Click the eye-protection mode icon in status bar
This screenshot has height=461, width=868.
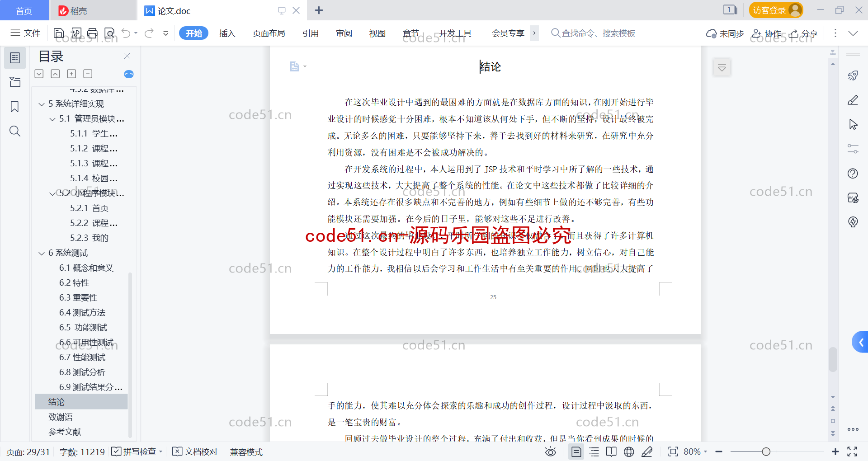(551, 452)
